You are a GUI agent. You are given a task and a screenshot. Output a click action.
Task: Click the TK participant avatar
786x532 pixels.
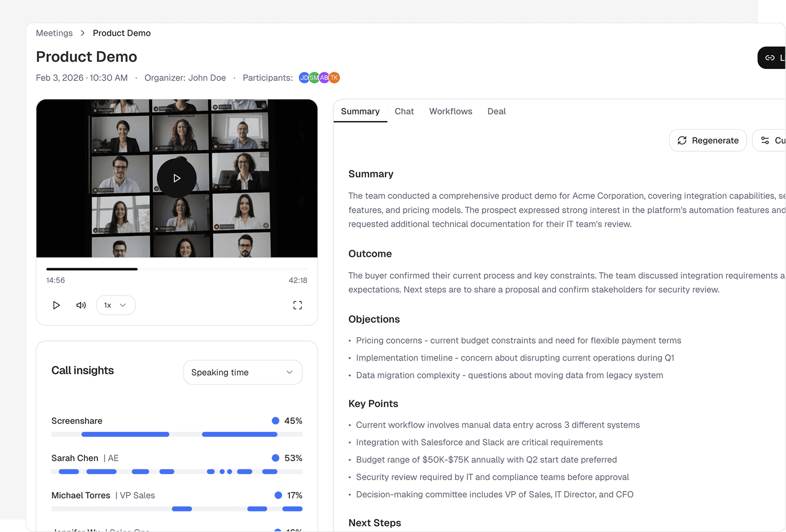pyautogui.click(x=334, y=78)
